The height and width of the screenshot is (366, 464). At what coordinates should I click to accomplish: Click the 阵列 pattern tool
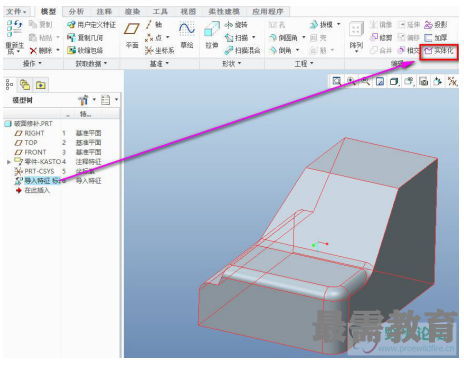click(356, 35)
